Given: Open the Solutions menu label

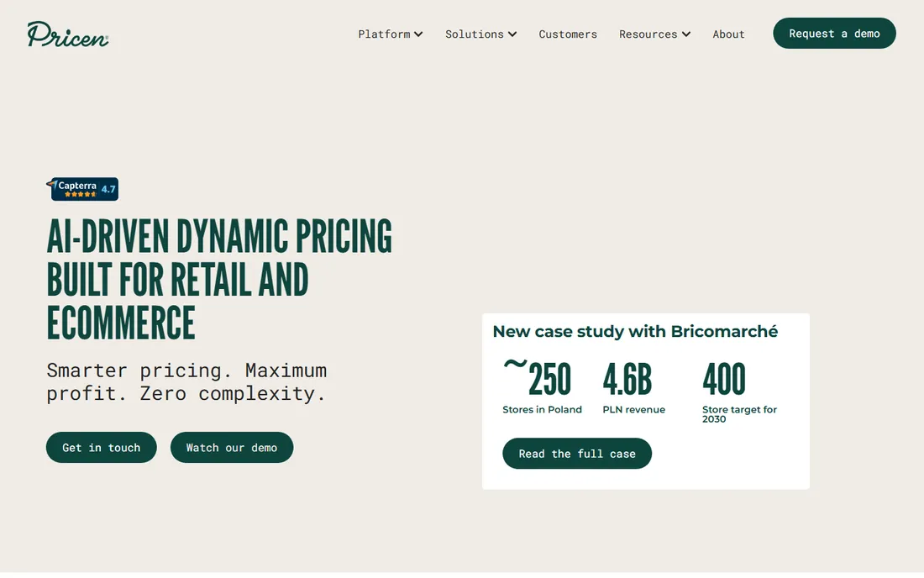Looking at the screenshot, I should pyautogui.click(x=475, y=34).
